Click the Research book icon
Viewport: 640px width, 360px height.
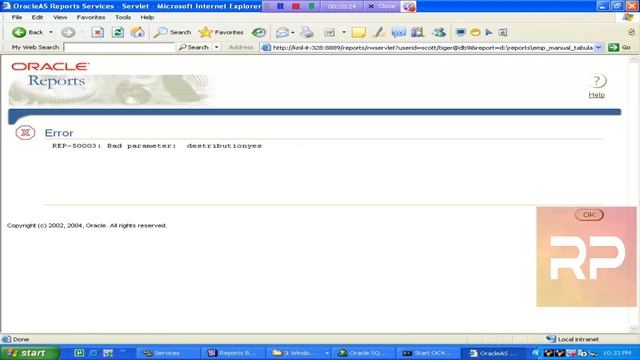coord(418,32)
